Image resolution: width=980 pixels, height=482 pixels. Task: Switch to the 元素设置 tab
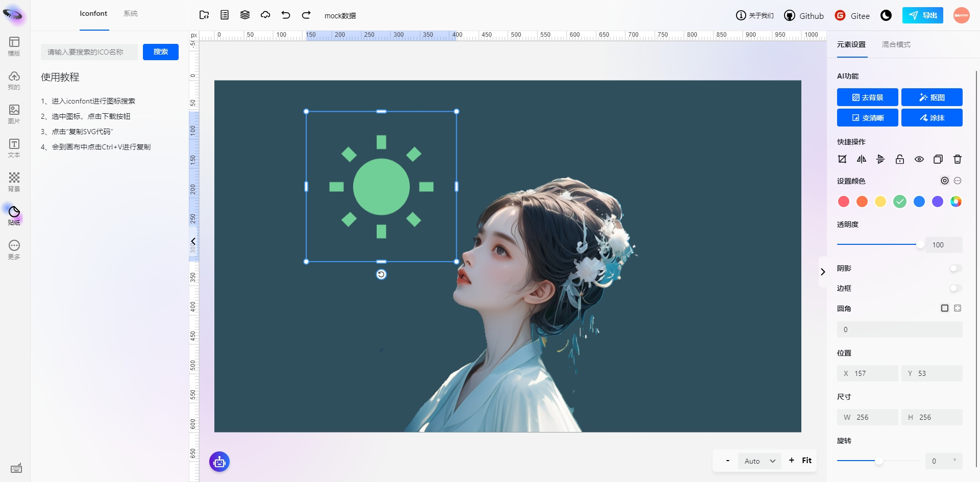pyautogui.click(x=851, y=44)
